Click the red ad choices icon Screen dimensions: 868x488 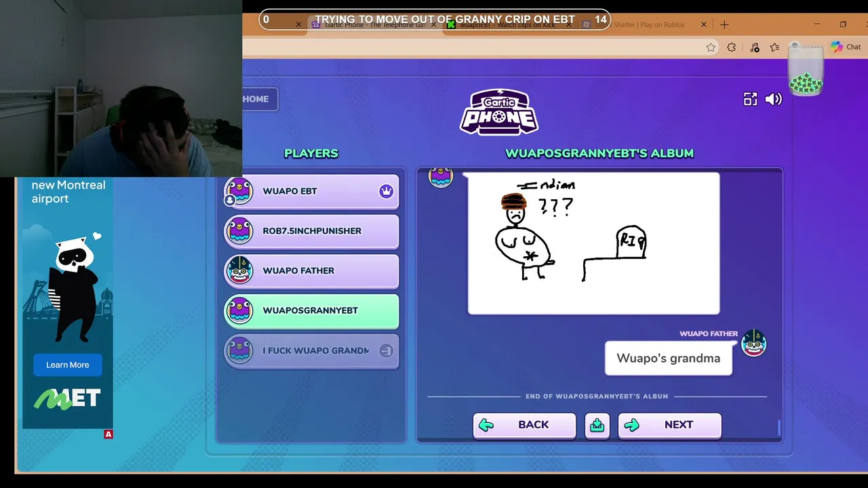tap(108, 434)
